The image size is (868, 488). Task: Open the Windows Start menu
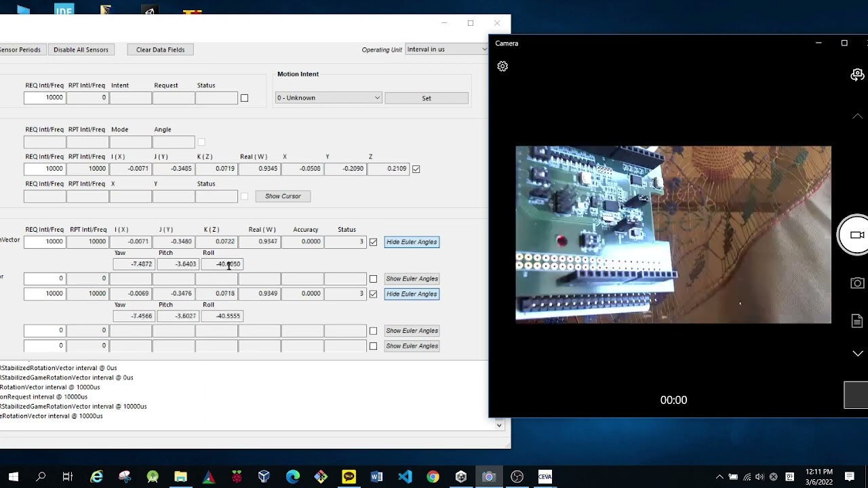coord(14,476)
